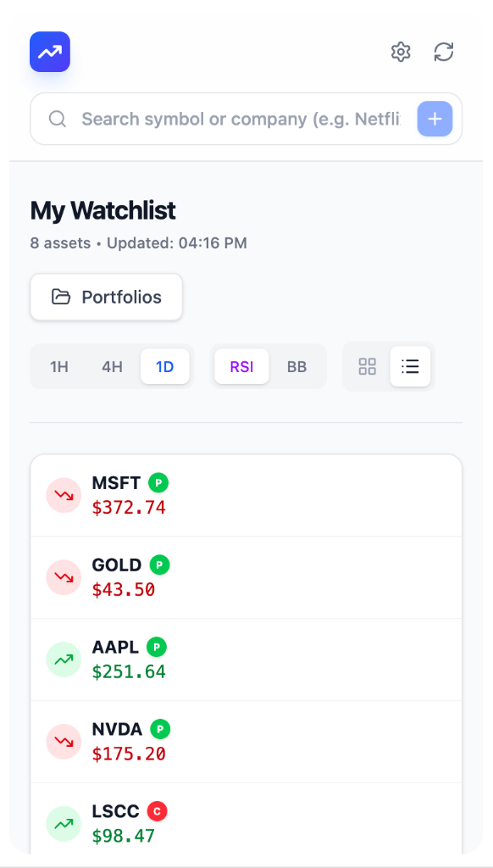This screenshot has height=868, width=493.
Task: Select the 4H timeframe
Action: point(112,366)
